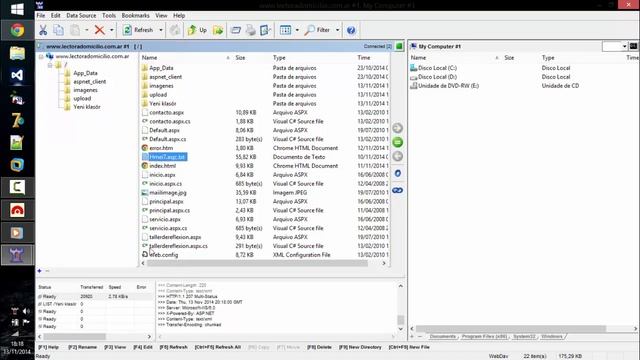This screenshot has width=640, height=360.
Task: Open the View menu
Action: tap(161, 16)
